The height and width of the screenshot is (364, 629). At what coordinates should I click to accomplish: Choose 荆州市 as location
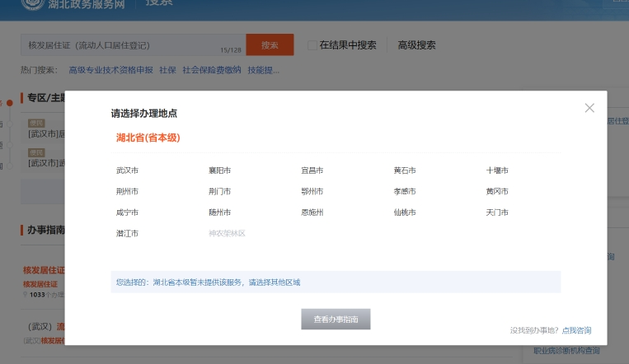pos(127,192)
